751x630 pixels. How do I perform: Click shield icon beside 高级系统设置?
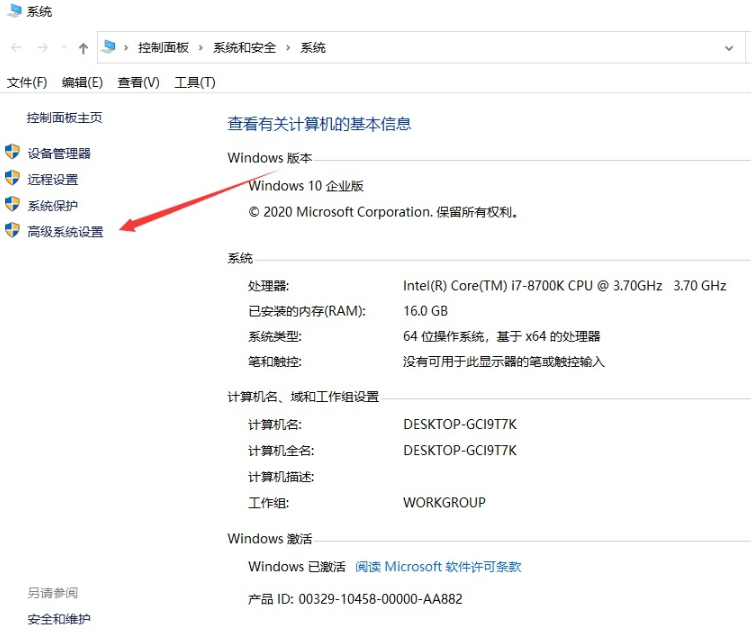[12, 230]
